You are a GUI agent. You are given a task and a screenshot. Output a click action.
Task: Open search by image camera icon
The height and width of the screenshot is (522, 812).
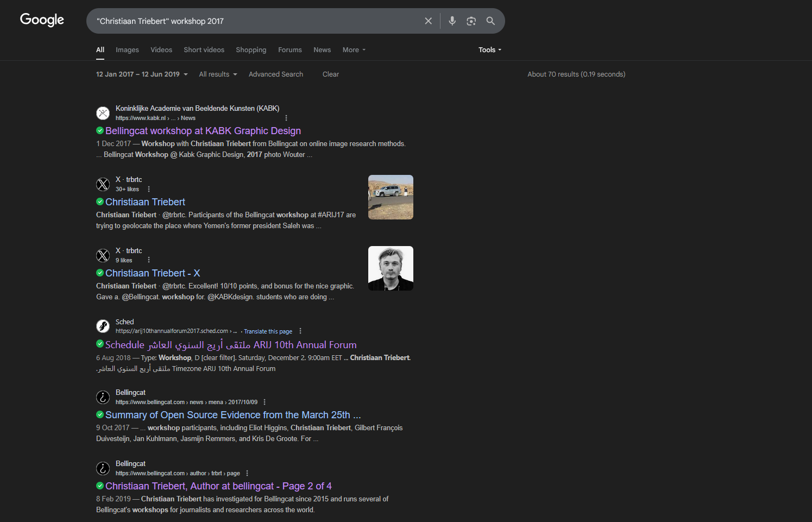pos(471,21)
